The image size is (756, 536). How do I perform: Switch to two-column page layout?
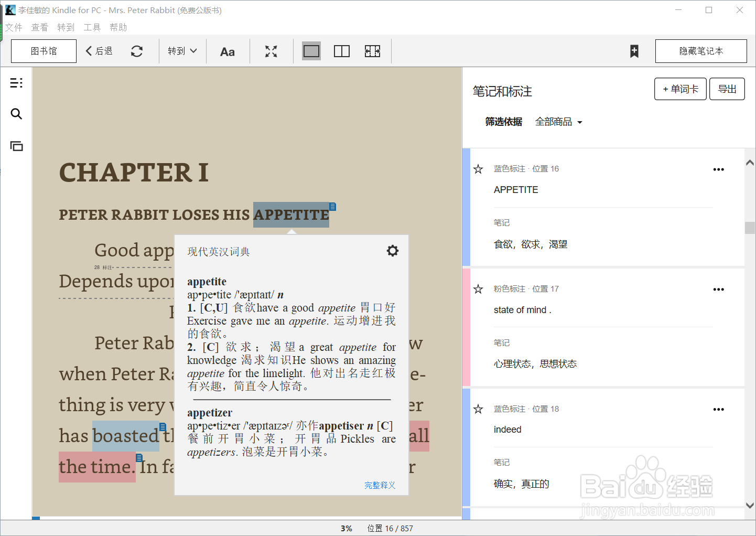click(341, 51)
